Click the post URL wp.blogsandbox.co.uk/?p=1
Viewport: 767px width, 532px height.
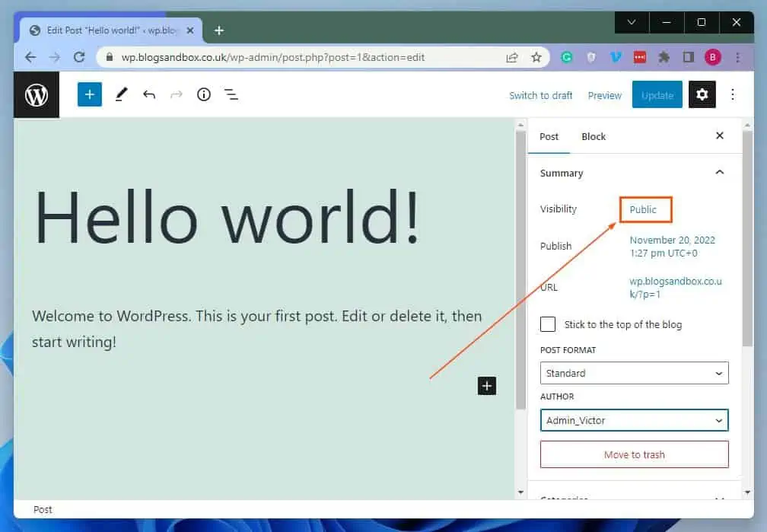(675, 287)
